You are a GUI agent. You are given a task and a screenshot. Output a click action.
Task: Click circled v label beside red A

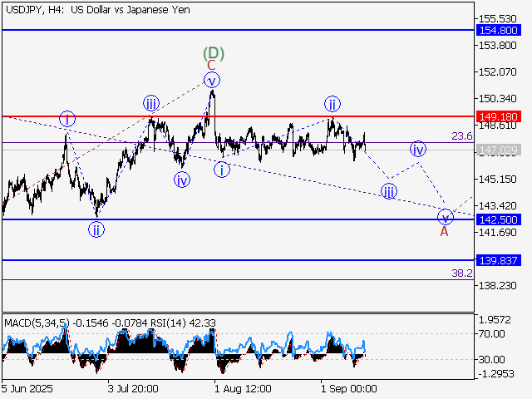(x=446, y=217)
